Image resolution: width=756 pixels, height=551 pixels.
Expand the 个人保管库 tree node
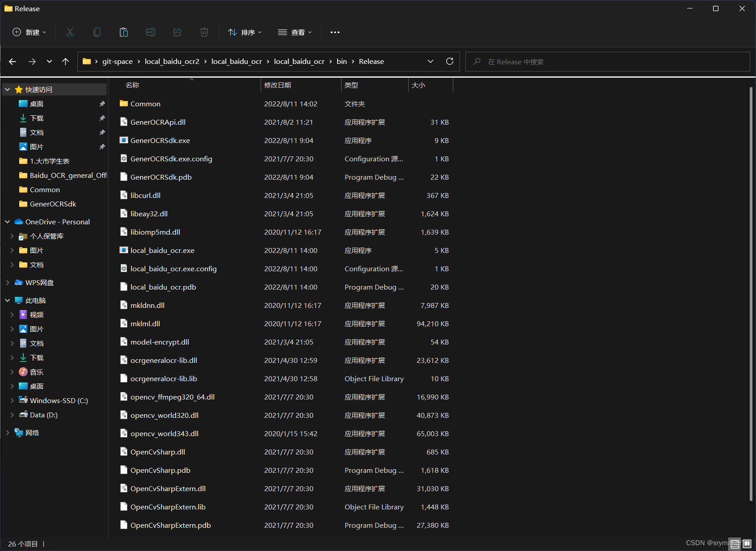click(x=12, y=236)
